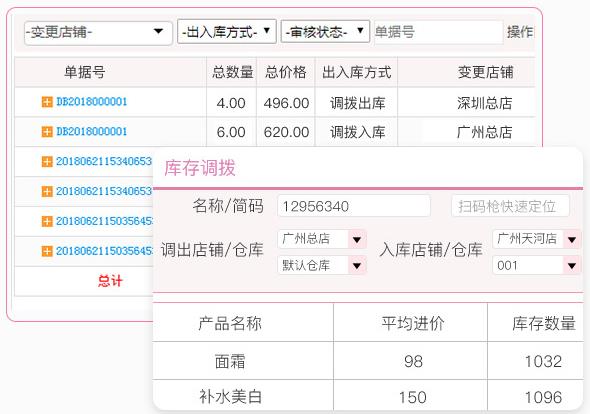The height and width of the screenshot is (414, 590).
Task: Click the 620.00 price cell
Action: tap(286, 132)
